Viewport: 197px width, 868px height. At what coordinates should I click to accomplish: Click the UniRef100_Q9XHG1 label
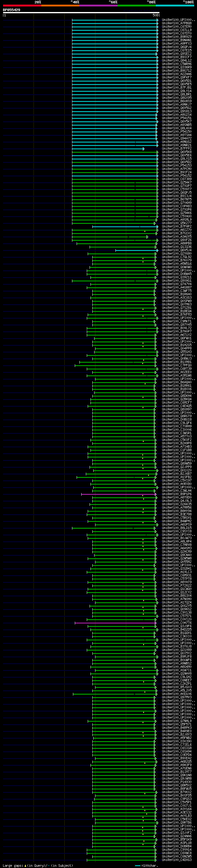tap(177, 281)
